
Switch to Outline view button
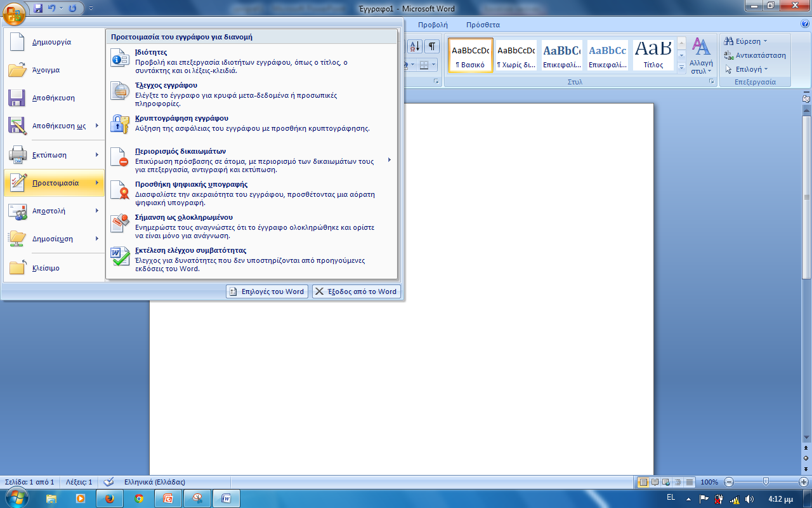click(x=678, y=482)
